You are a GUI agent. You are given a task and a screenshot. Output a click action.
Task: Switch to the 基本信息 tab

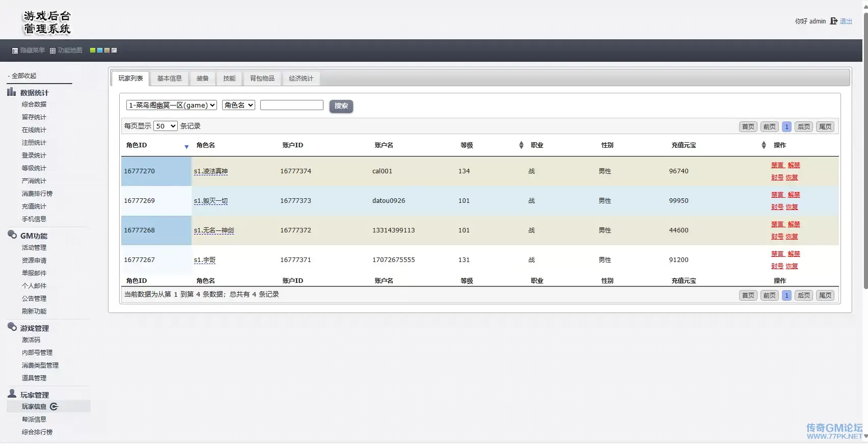(x=170, y=79)
